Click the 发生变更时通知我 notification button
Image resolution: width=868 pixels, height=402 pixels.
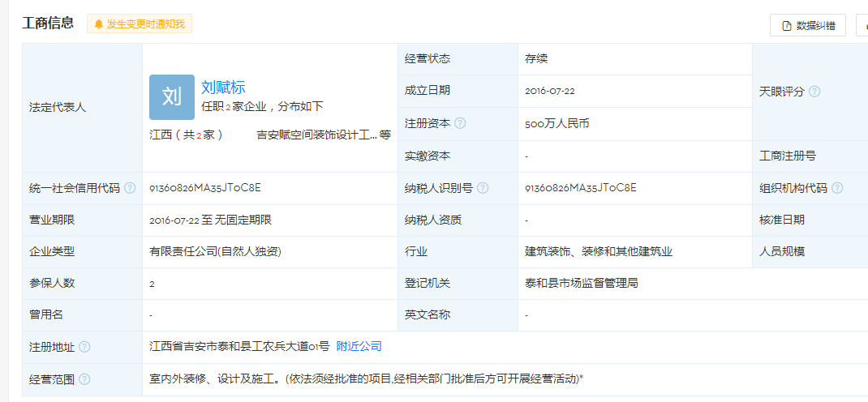(140, 24)
